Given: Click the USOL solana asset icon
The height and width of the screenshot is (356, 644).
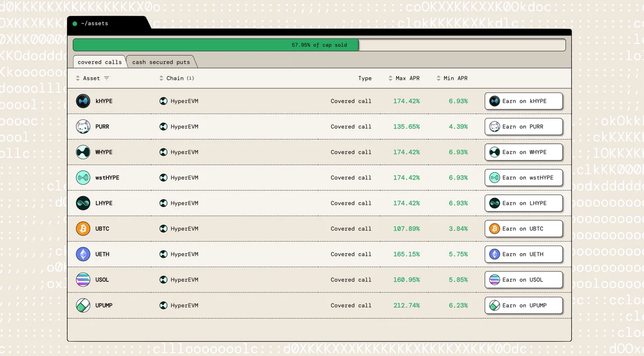Looking at the screenshot, I should [83, 279].
